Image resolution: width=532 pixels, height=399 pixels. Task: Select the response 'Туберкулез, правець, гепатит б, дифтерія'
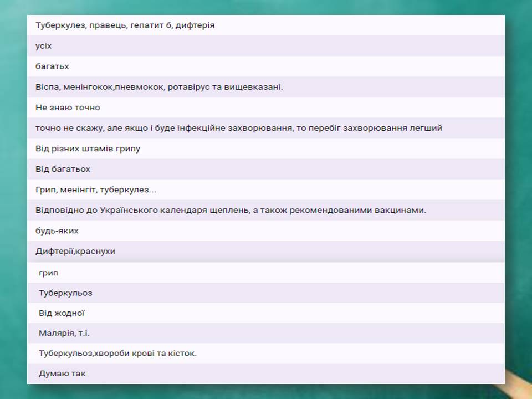point(265,25)
